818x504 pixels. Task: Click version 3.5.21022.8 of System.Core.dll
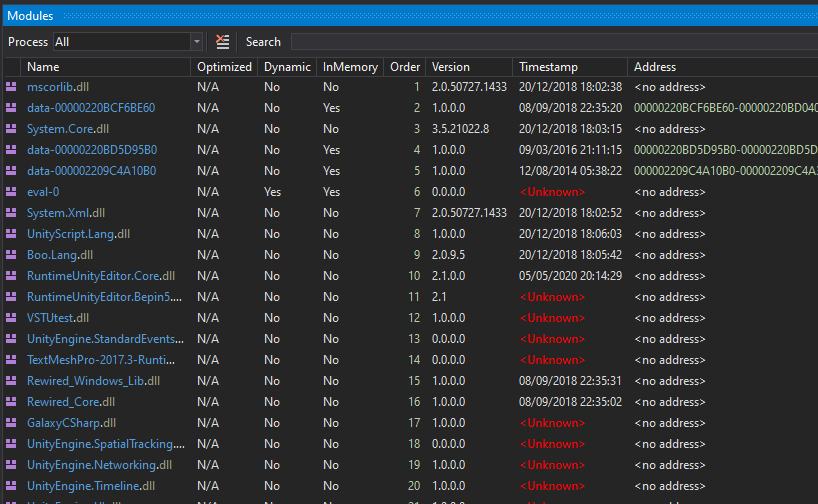click(x=461, y=128)
